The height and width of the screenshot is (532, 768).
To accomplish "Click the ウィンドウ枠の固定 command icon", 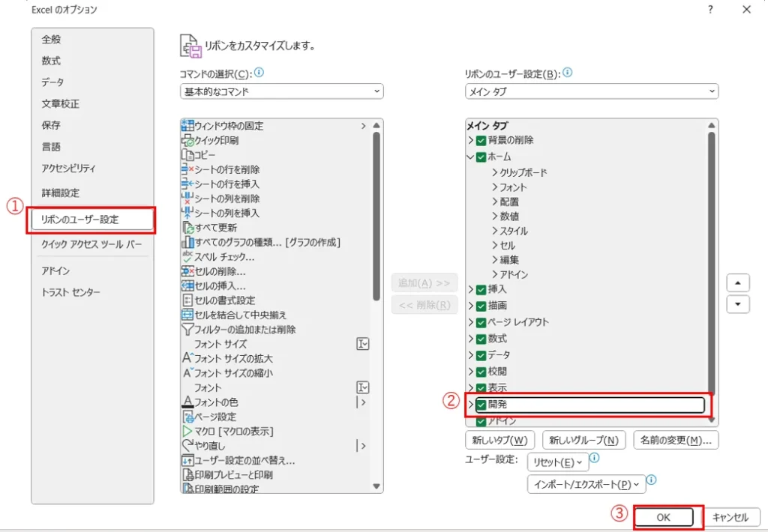I will tap(187, 126).
